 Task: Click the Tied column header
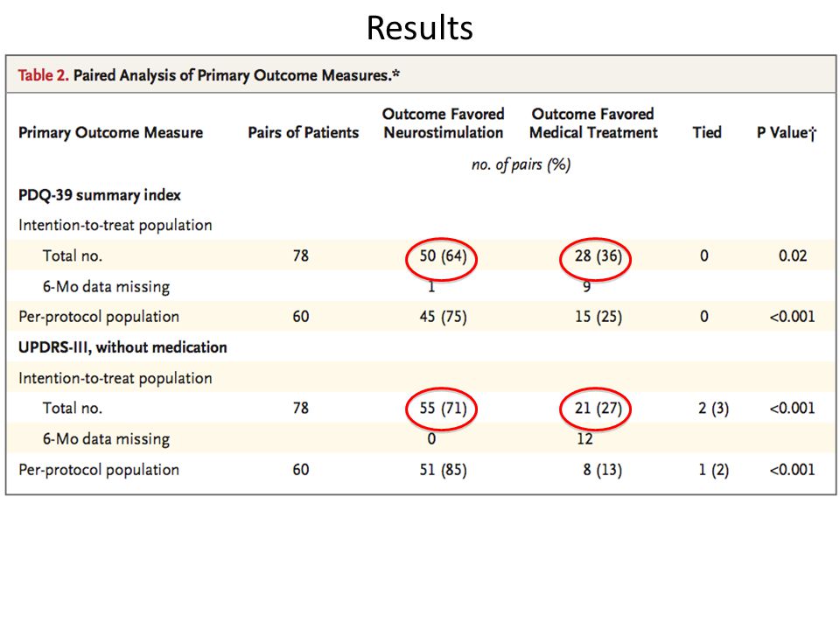[x=707, y=132]
